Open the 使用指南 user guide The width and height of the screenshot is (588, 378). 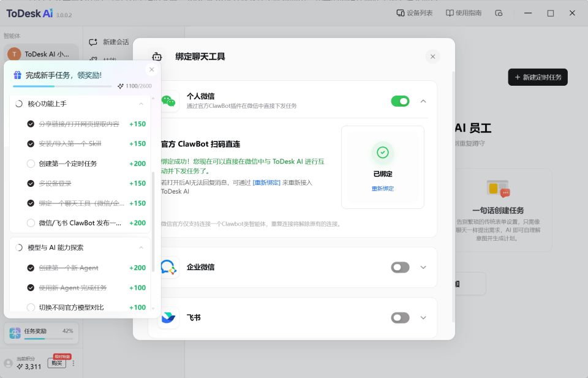click(464, 13)
